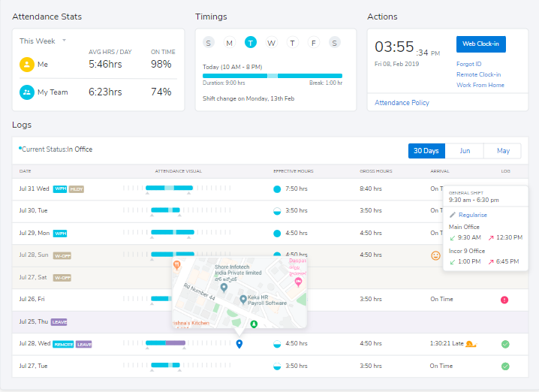Click the orange smiley face arrival icon
The width and height of the screenshot is (539, 392).
435,255
